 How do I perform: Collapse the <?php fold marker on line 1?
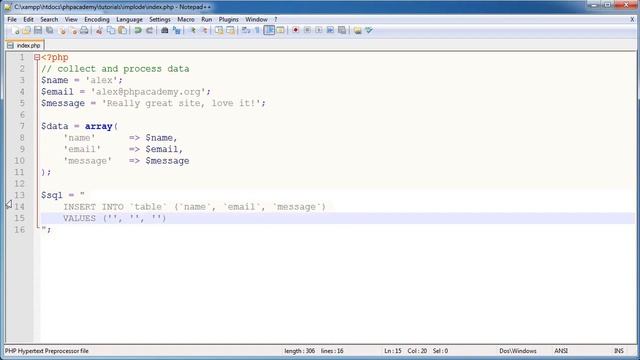[x=37, y=58]
